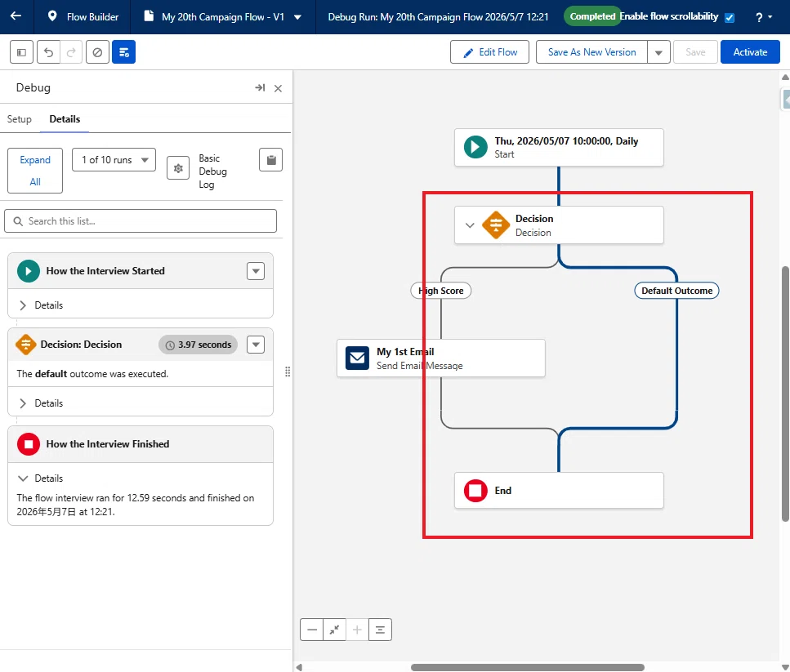Screen dimensions: 790x672
Task: Open debug log settings gear
Action: coord(178,168)
